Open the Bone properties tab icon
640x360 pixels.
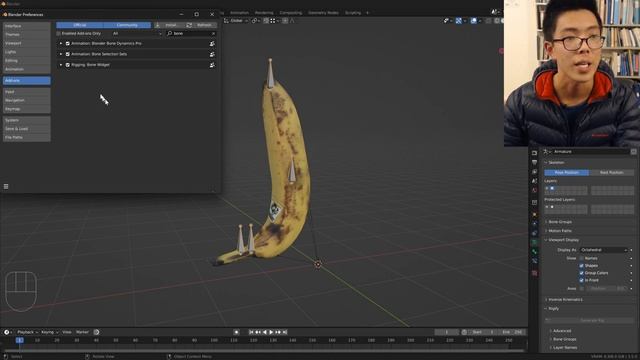point(535,251)
